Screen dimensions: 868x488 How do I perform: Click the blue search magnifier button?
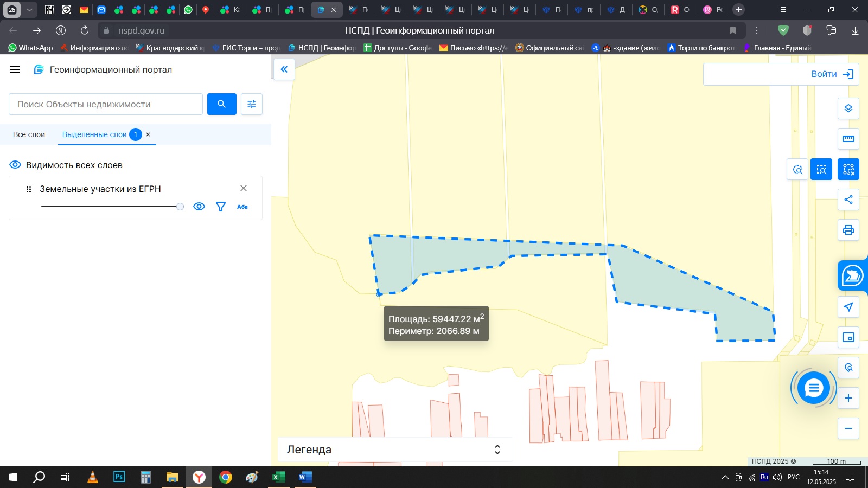221,104
